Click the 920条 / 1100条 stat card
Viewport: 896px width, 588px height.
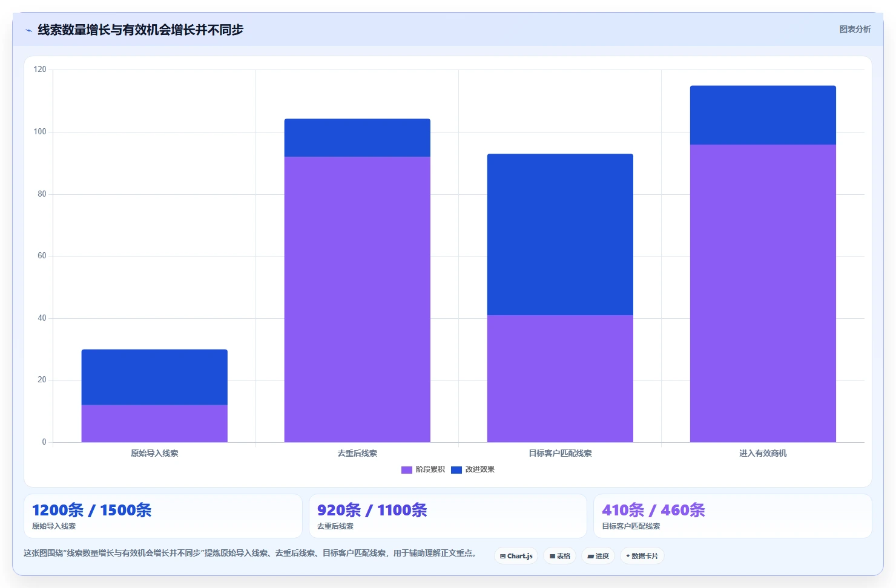tap(448, 516)
